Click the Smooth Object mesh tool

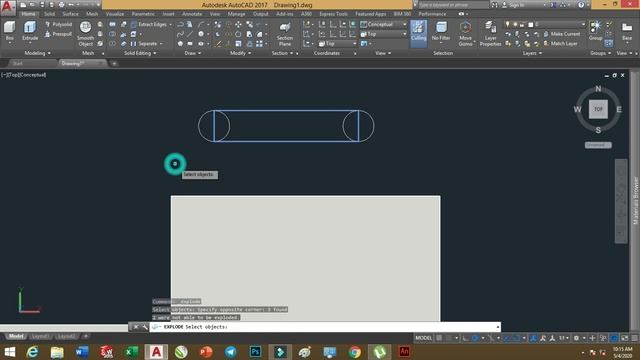point(85,33)
